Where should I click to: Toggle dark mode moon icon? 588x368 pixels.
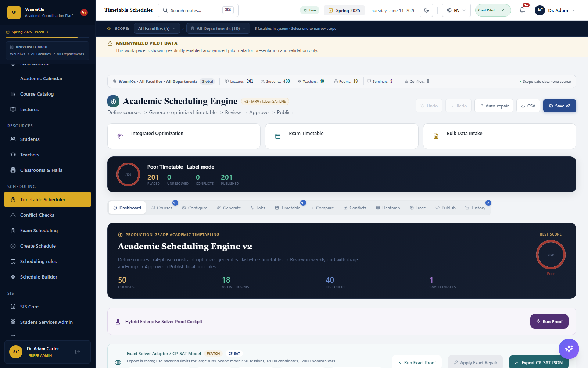[426, 10]
